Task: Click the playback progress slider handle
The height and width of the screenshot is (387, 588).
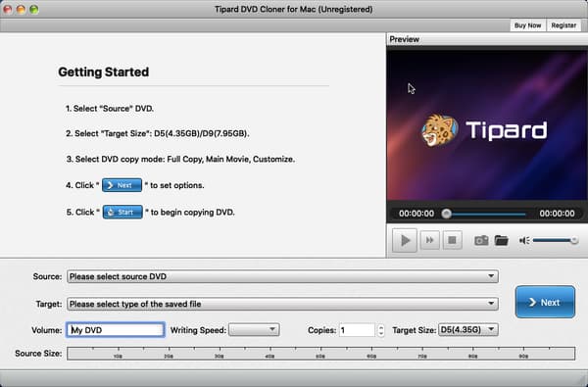Action: 446,214
